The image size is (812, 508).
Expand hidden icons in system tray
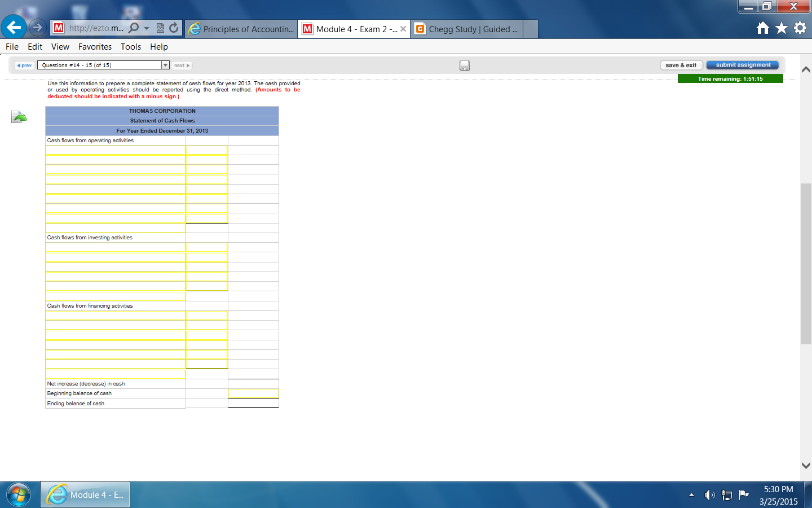click(x=691, y=494)
